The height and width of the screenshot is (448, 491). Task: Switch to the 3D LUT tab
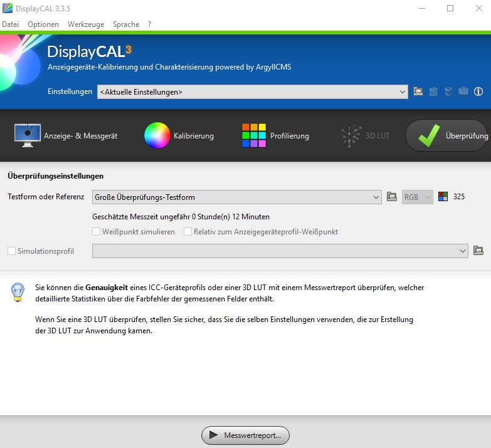(364, 136)
